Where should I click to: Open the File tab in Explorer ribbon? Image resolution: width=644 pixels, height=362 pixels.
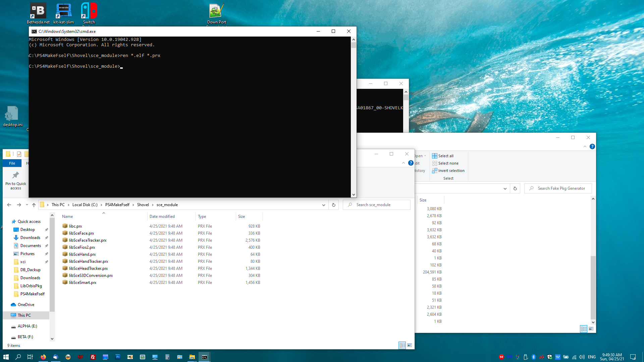[12, 163]
